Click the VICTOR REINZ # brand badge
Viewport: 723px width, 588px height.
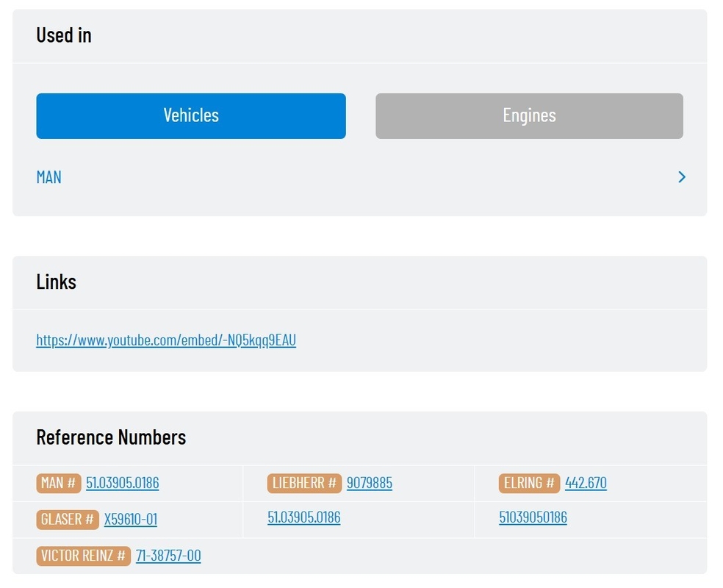click(84, 556)
